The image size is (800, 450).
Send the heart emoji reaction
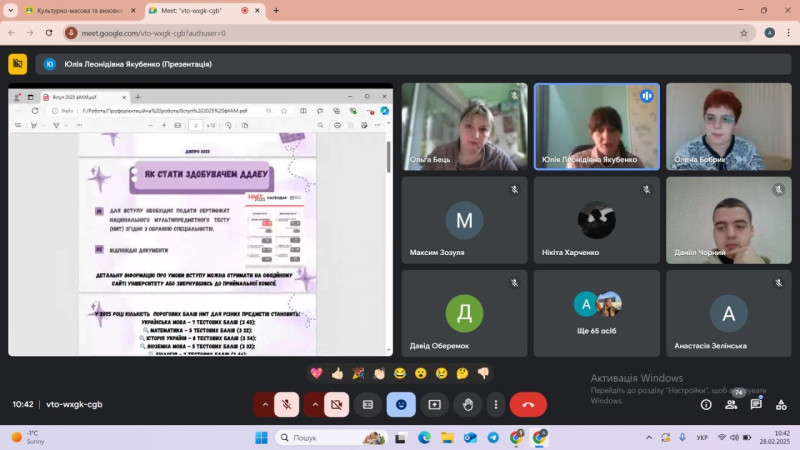[317, 373]
